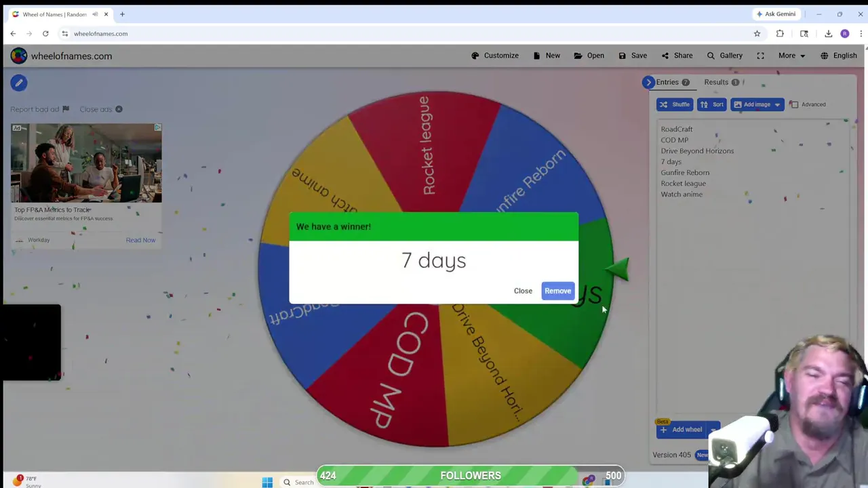
Task: Enter fullscreen mode icon
Action: (760, 56)
